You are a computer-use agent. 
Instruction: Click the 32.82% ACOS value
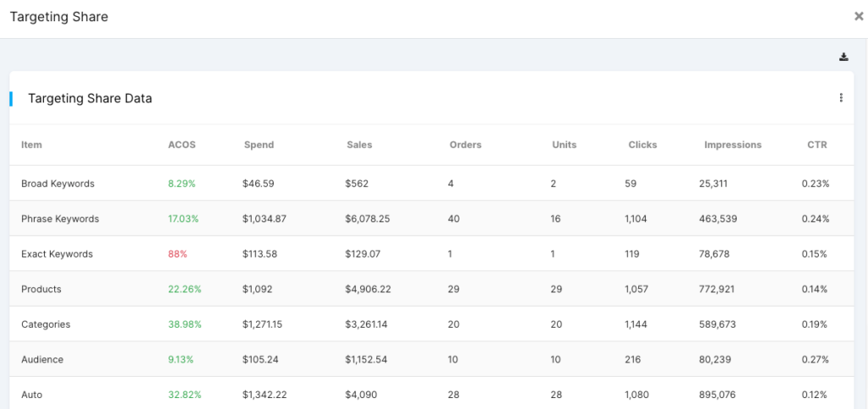pos(184,395)
